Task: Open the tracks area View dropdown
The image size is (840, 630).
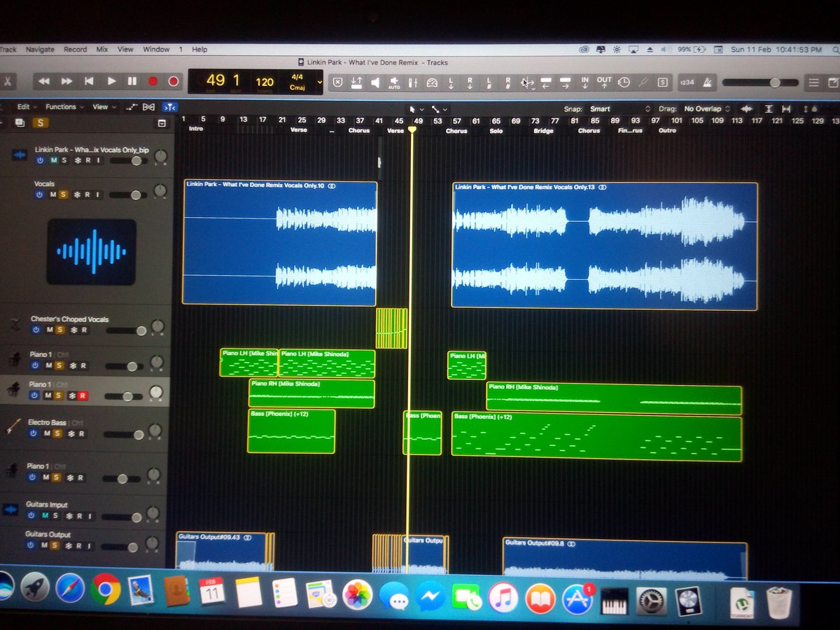Action: pyautogui.click(x=104, y=107)
